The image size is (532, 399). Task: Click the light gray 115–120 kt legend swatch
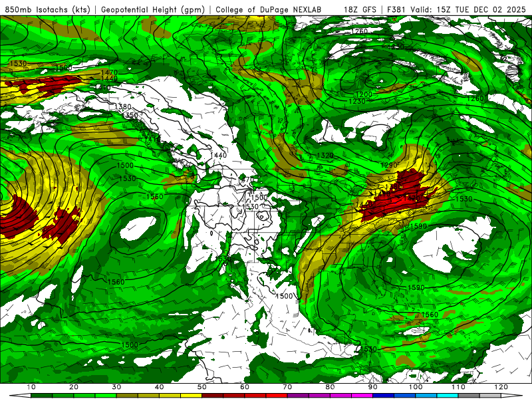[x=490, y=396]
